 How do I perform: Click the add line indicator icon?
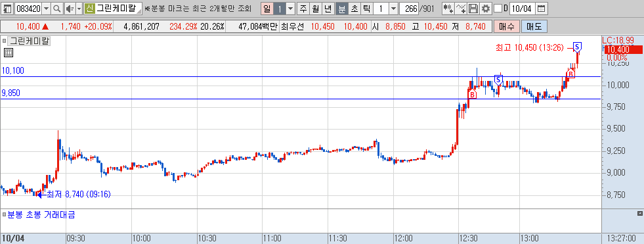point(462,9)
